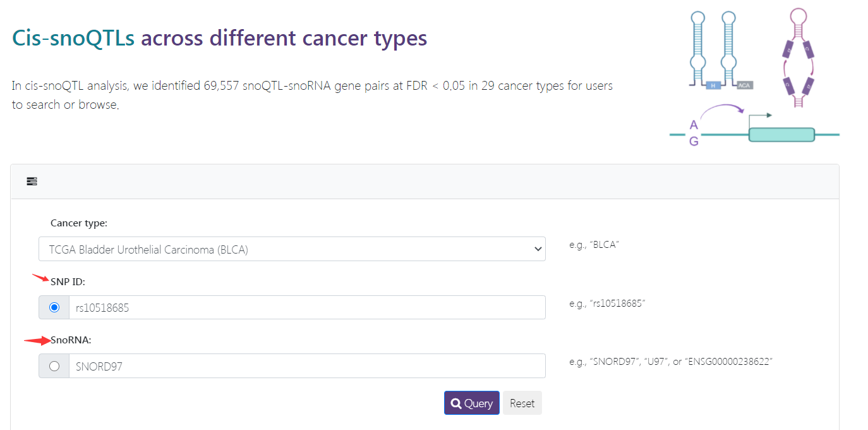Click the red arrow next to SnoRNA

(x=37, y=341)
